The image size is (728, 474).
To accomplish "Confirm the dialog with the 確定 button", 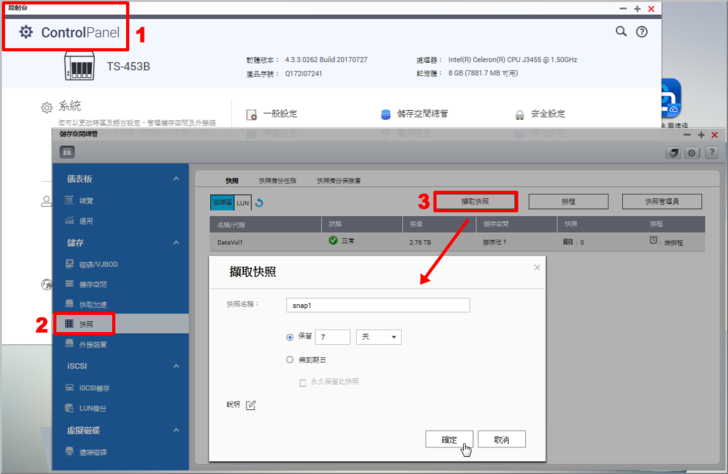I will tap(449, 439).
